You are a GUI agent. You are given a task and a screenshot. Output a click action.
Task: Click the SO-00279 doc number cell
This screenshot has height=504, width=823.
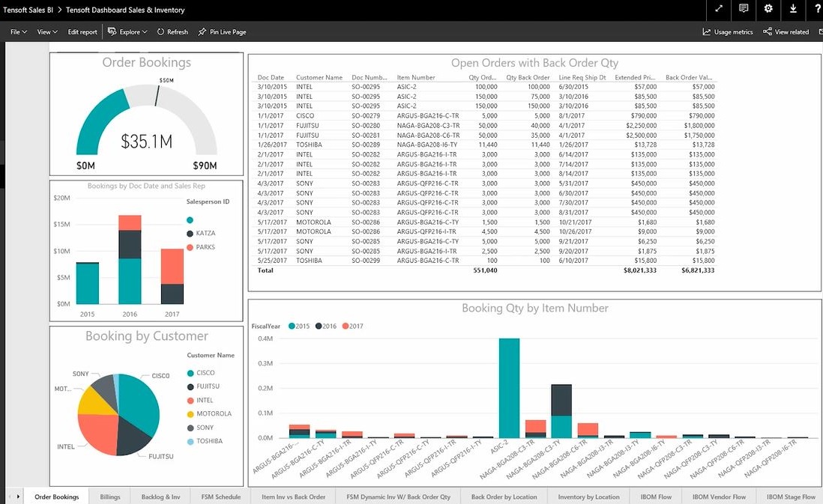(x=365, y=116)
